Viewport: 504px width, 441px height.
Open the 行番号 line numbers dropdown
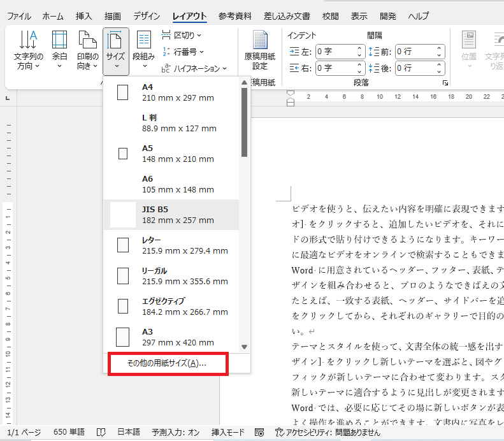pyautogui.click(x=184, y=52)
